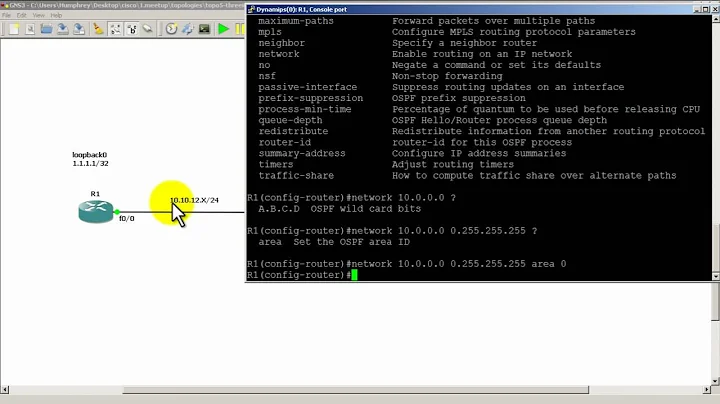
Task: Clear the topology with the broom icon
Action: coord(98,29)
